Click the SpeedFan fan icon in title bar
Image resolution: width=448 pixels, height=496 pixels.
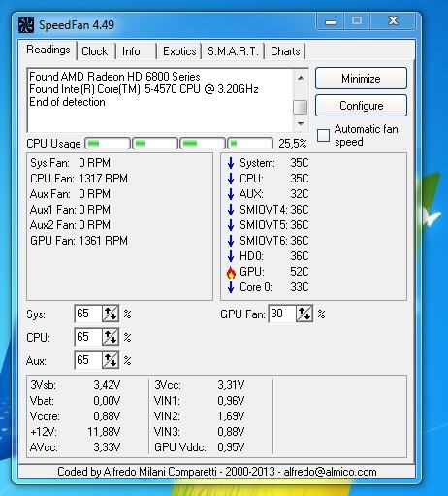(x=26, y=25)
